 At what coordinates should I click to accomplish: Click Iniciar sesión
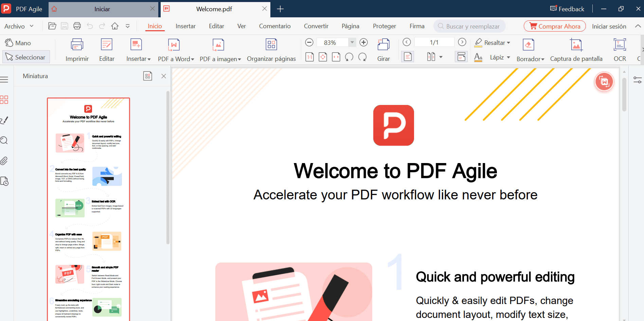point(609,26)
